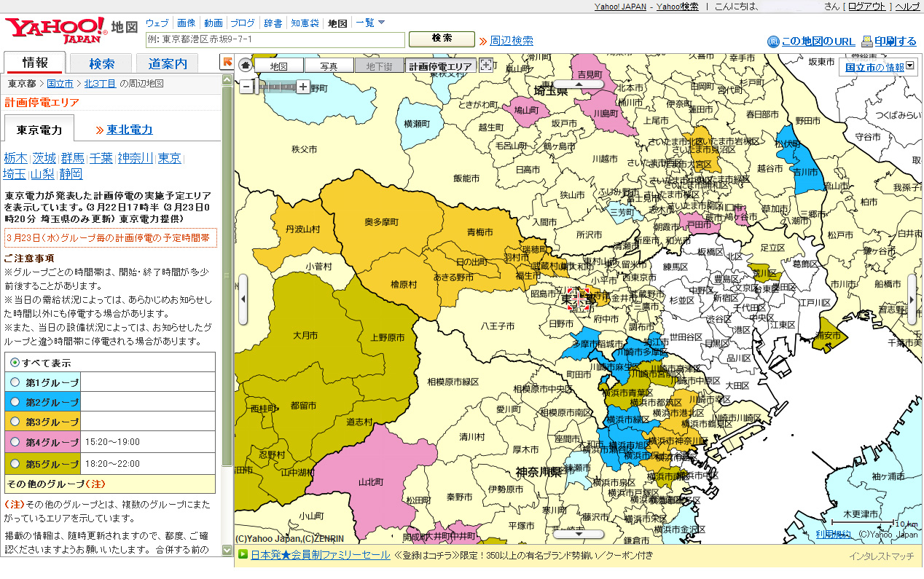Open the 知恵袋 service link

[x=305, y=23]
